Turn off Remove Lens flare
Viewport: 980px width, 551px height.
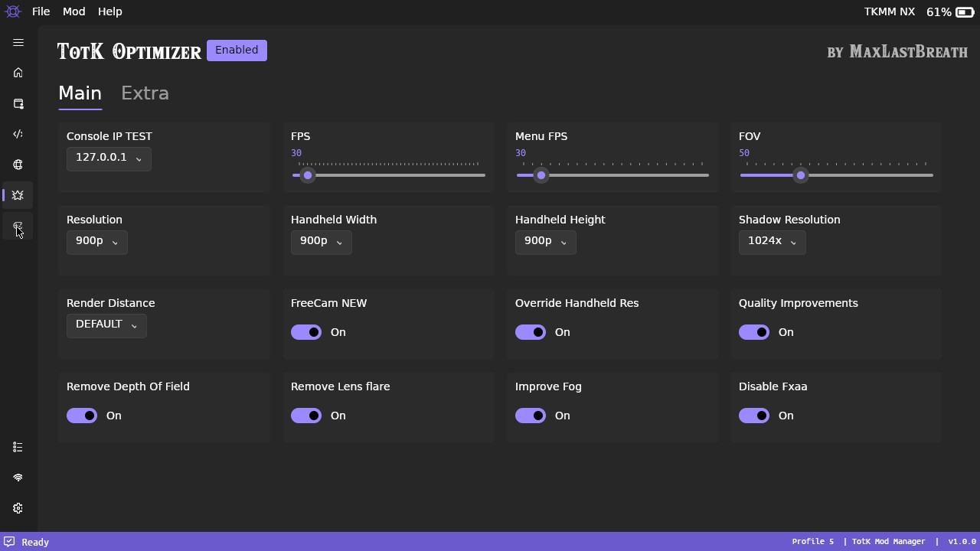pyautogui.click(x=306, y=416)
